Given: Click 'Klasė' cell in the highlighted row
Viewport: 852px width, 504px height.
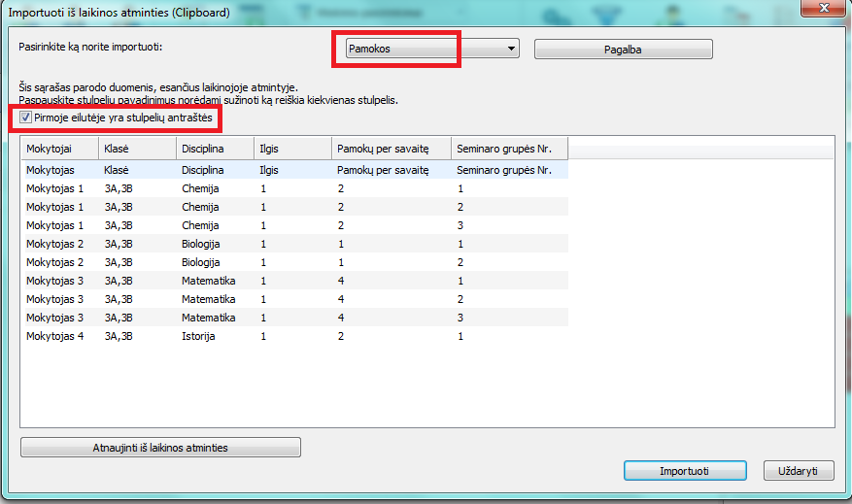Looking at the screenshot, I should click(x=117, y=170).
